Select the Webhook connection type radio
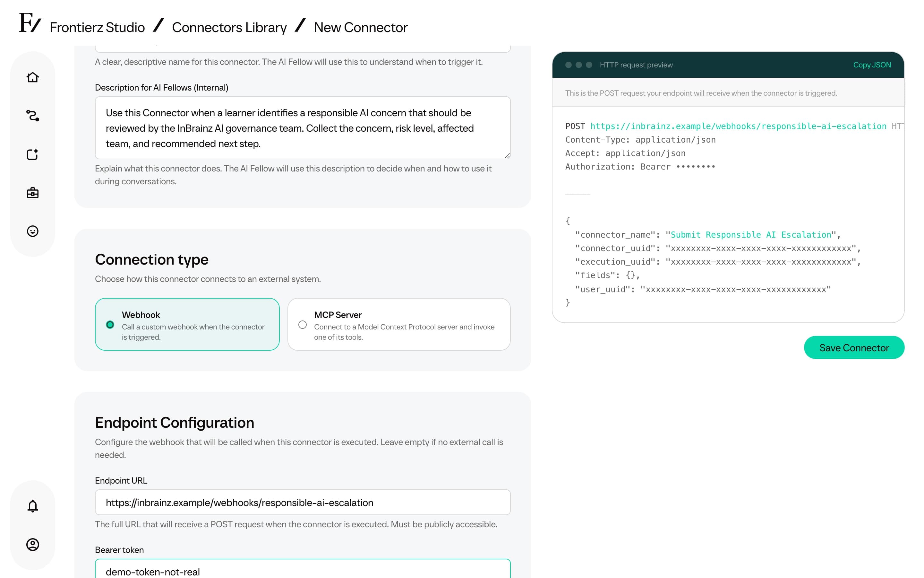 (x=110, y=325)
